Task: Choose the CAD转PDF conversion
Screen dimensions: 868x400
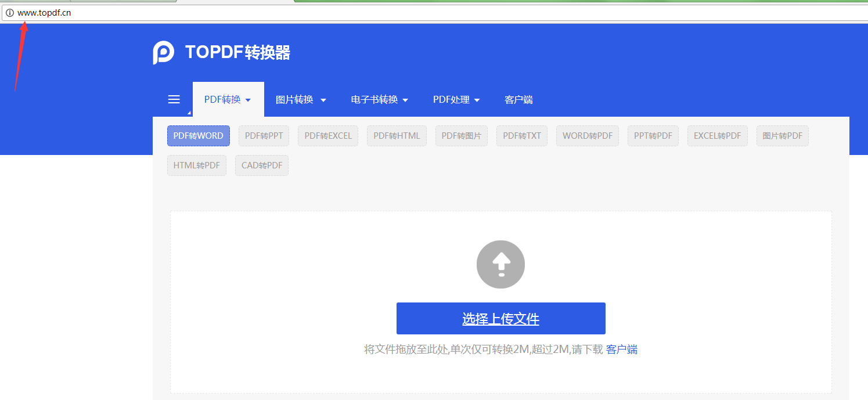Action: point(262,165)
